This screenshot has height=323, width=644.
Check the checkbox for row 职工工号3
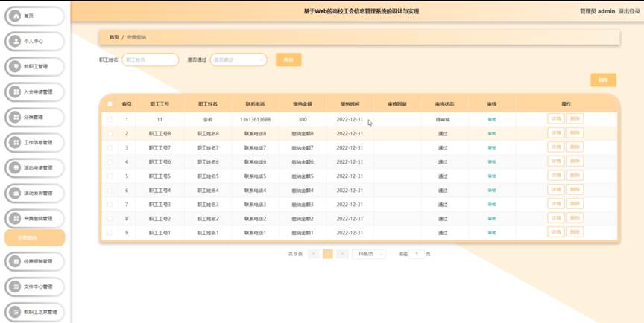110,205
